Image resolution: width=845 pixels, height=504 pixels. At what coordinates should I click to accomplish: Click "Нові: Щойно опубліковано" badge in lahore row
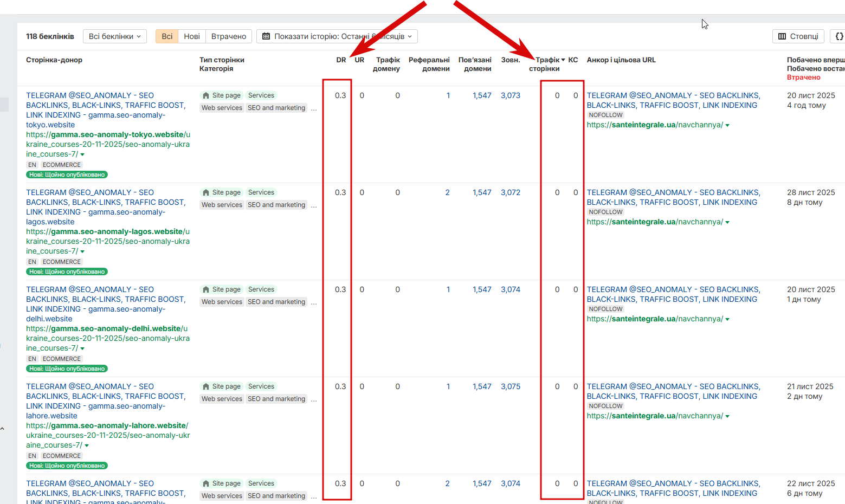67,466
